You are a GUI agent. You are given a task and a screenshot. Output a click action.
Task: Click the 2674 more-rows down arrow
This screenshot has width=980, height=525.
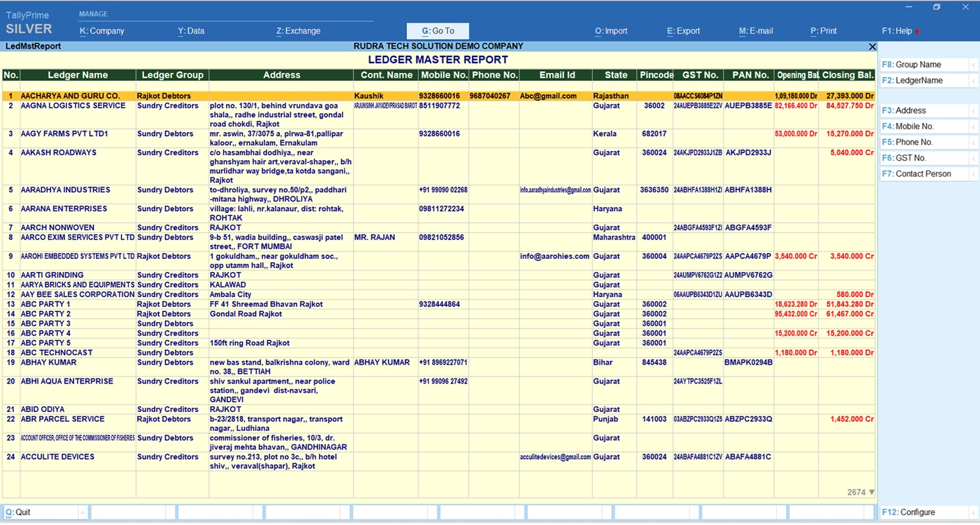click(872, 492)
